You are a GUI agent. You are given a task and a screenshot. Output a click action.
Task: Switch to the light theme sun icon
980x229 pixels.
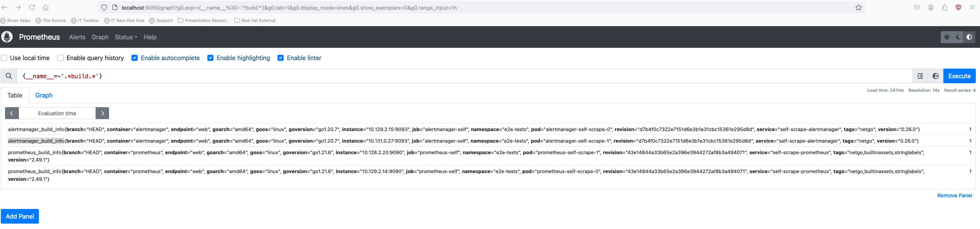[947, 37]
